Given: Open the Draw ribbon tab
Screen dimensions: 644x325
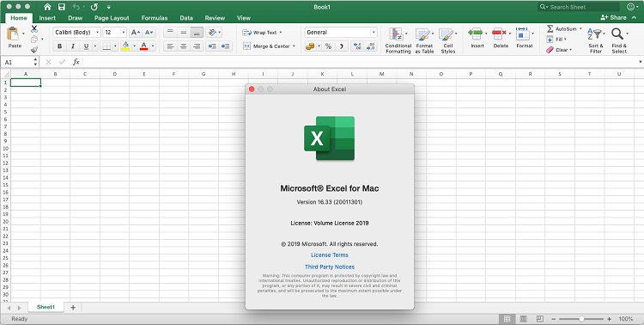Looking at the screenshot, I should (76, 18).
